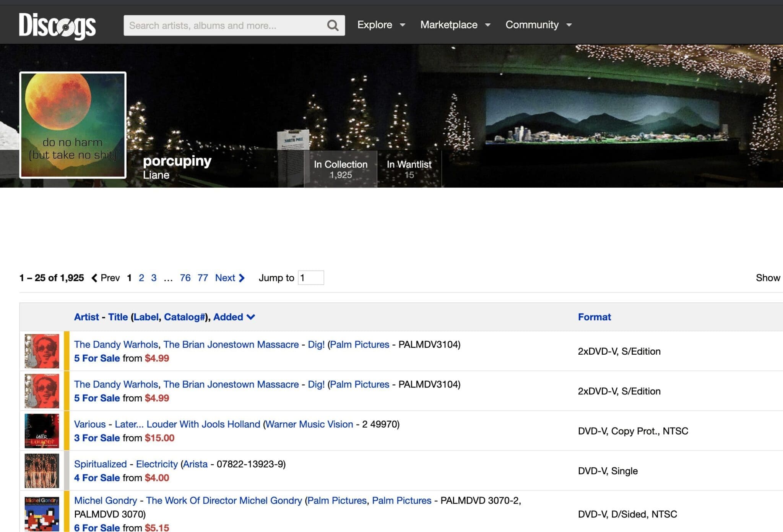Open 6 For Sale link

[x=97, y=527]
